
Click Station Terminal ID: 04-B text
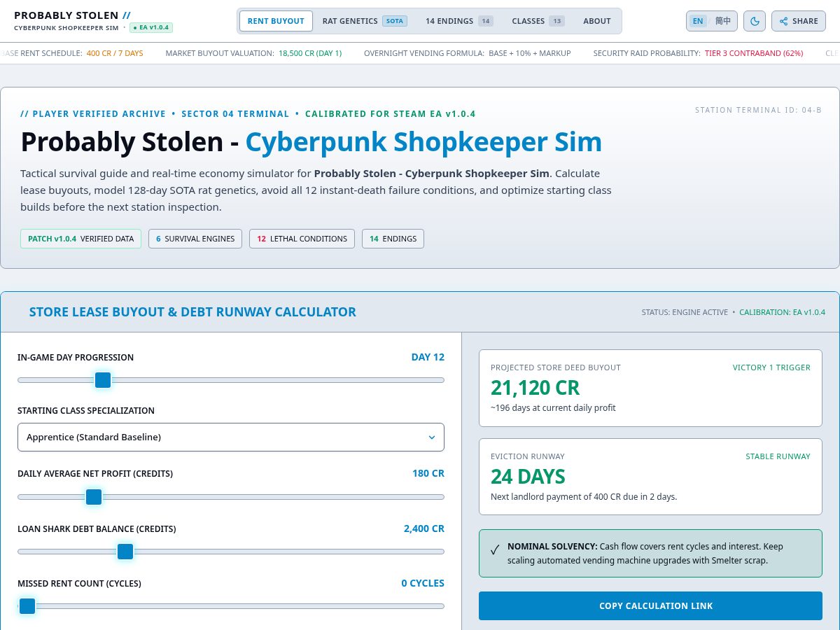(758, 110)
